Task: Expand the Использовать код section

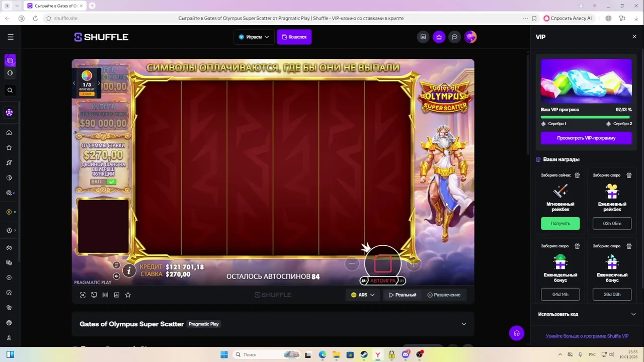Action: 587,314
